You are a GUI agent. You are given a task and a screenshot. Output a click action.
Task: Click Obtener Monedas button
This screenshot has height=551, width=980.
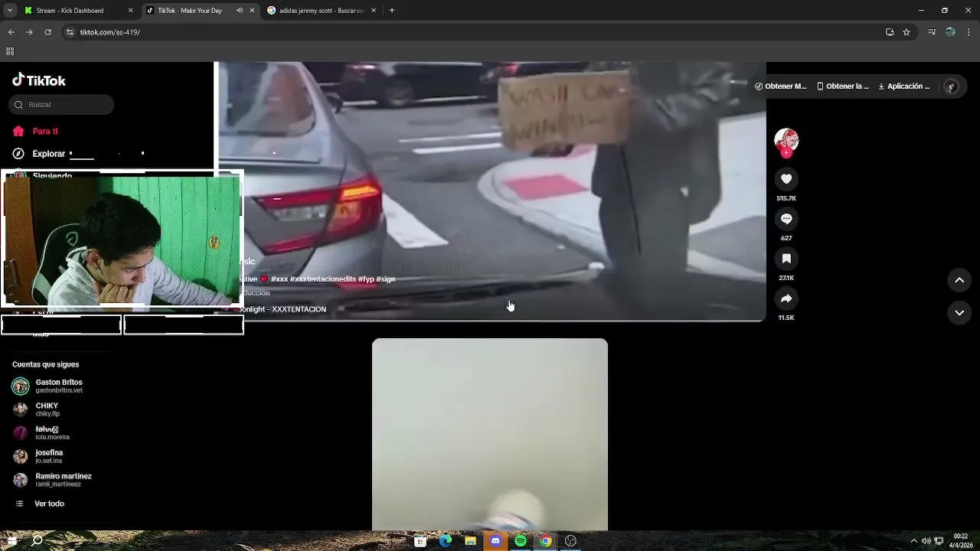tap(781, 86)
